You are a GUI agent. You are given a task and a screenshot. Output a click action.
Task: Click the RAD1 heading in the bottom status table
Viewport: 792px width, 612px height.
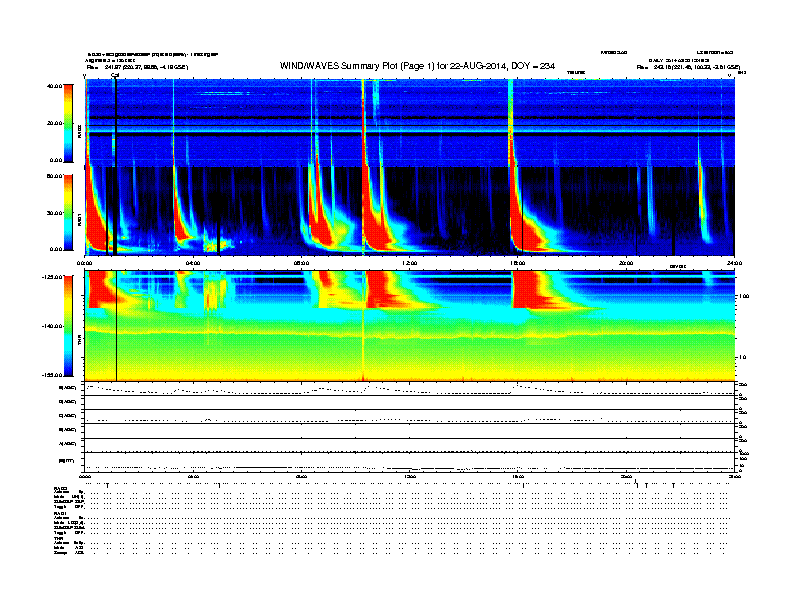click(60, 514)
